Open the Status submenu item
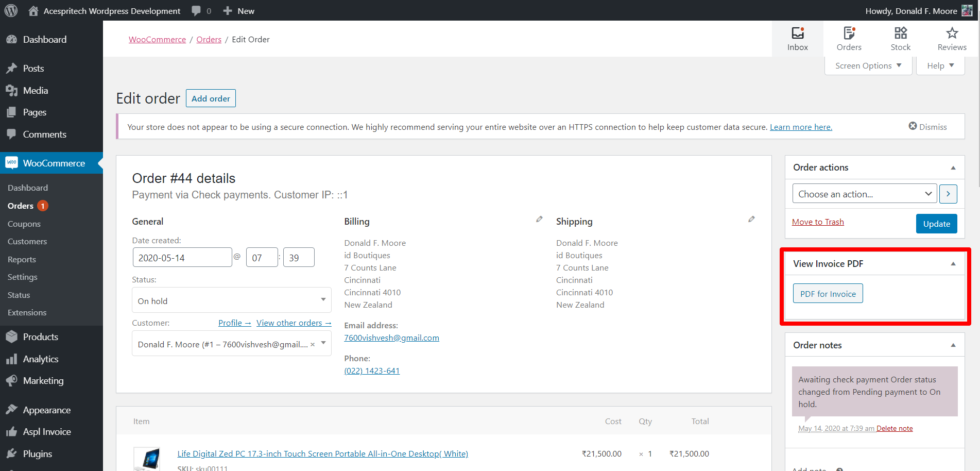The image size is (980, 471). click(19, 295)
